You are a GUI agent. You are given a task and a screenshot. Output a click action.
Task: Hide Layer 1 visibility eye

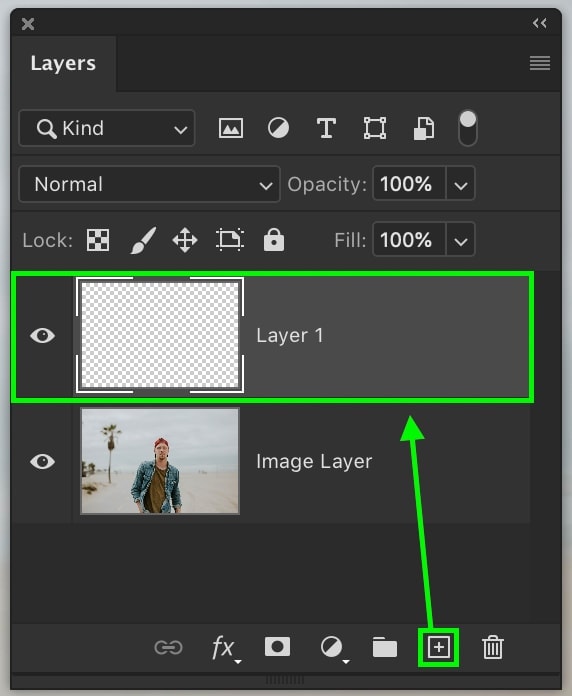43,336
